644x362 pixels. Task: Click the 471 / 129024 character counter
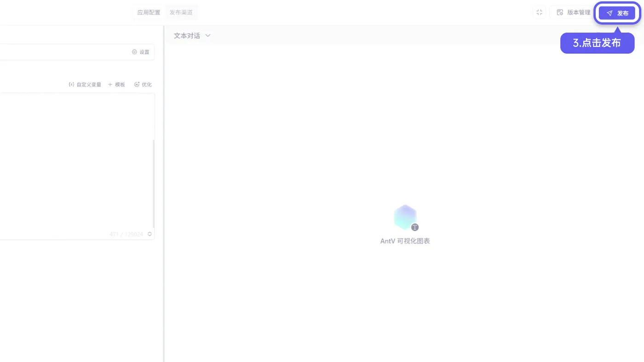point(126,234)
